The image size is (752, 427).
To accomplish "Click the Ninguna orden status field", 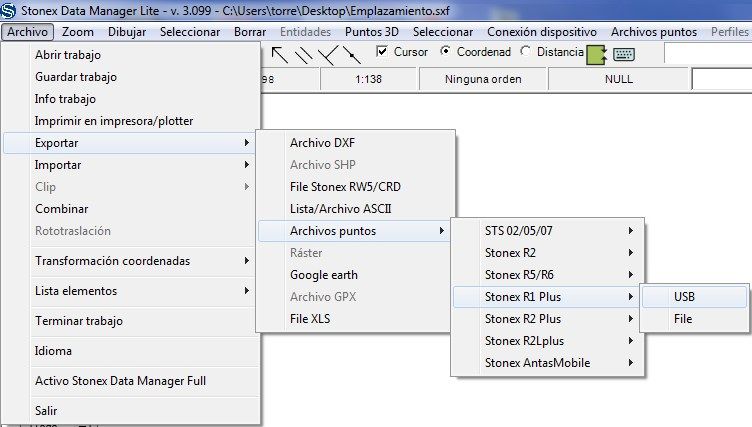I will click(x=483, y=79).
